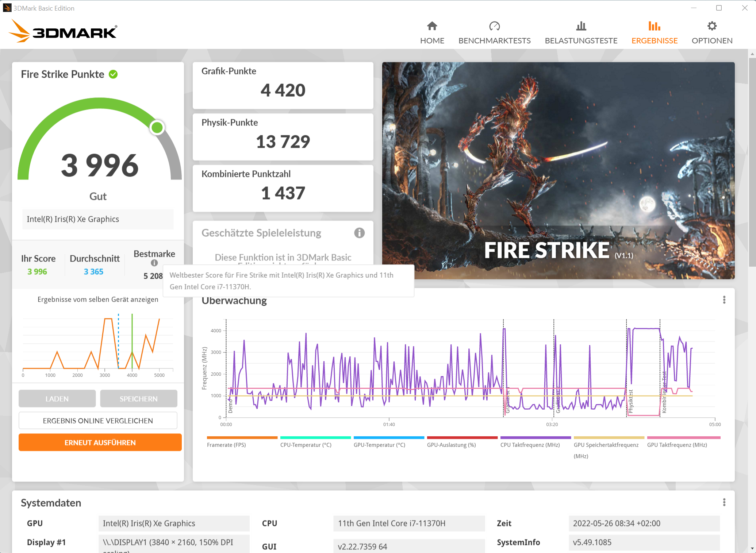Screen dimensions: 756x553
Task: Select the Benchmarktests speedometer icon
Action: pyautogui.click(x=495, y=26)
